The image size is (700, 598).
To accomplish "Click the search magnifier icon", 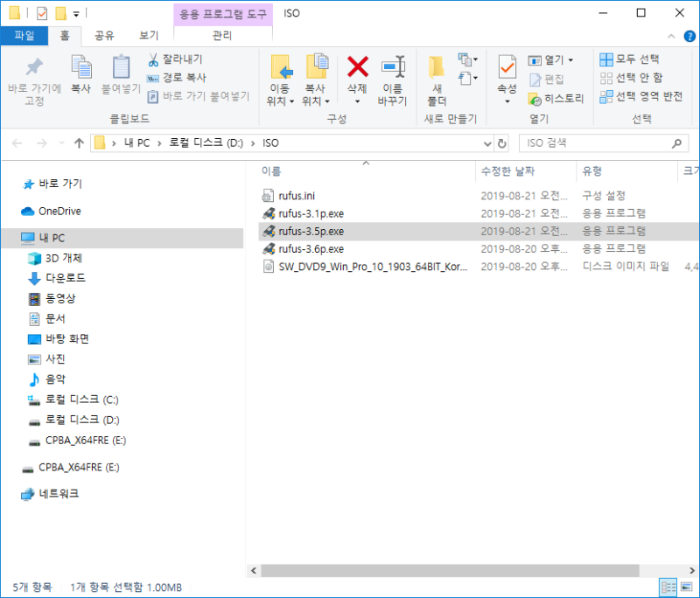I will coord(676,143).
